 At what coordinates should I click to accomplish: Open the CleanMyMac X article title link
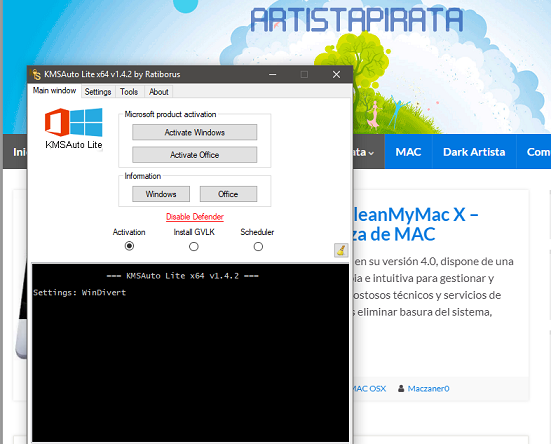(415, 224)
